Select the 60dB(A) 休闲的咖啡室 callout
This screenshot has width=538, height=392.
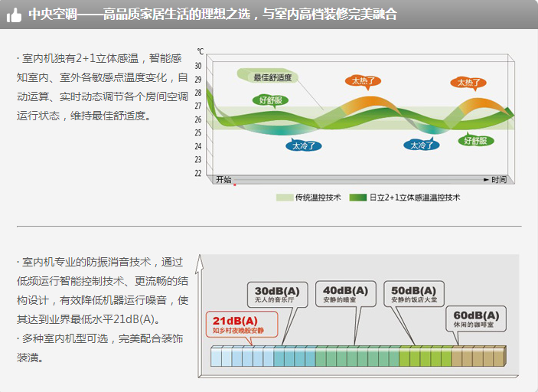(475, 318)
